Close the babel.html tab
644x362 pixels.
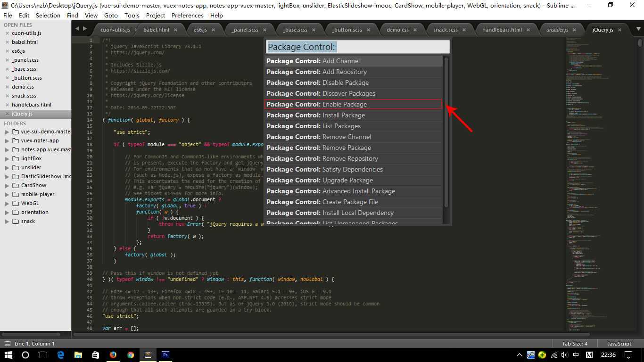tap(176, 30)
